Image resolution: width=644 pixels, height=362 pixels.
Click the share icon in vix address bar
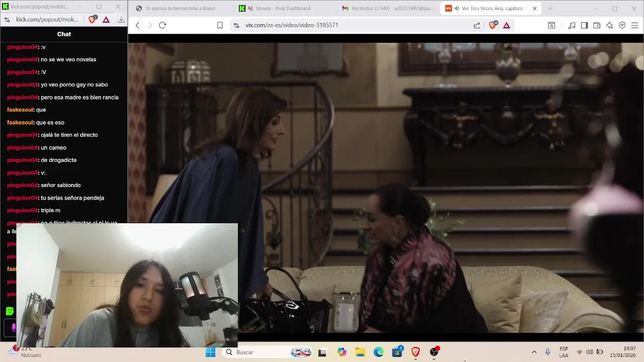(x=477, y=25)
